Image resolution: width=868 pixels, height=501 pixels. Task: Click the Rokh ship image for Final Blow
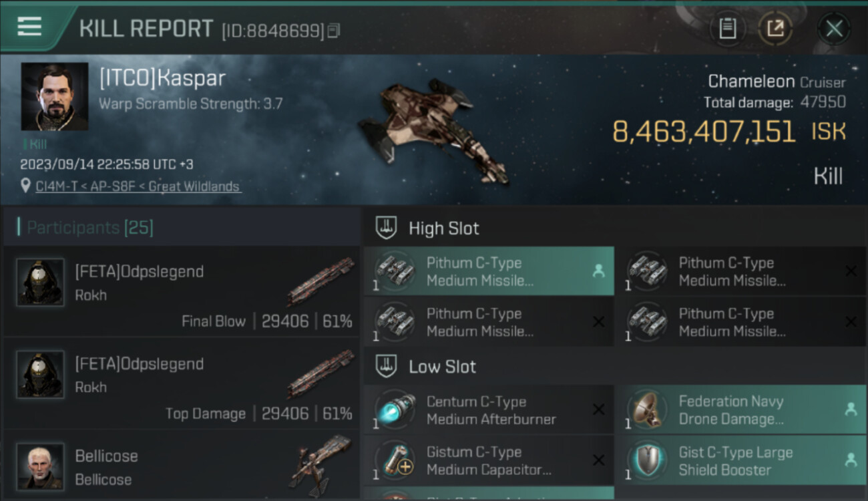pos(322,281)
